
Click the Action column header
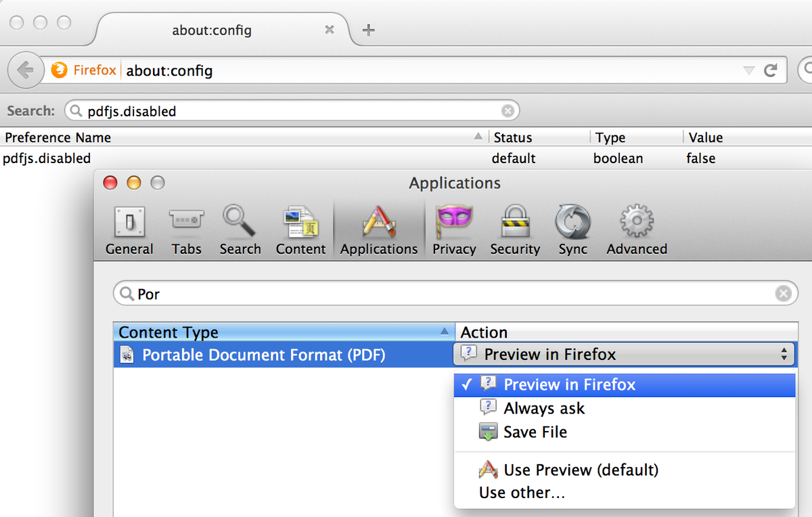click(x=627, y=332)
